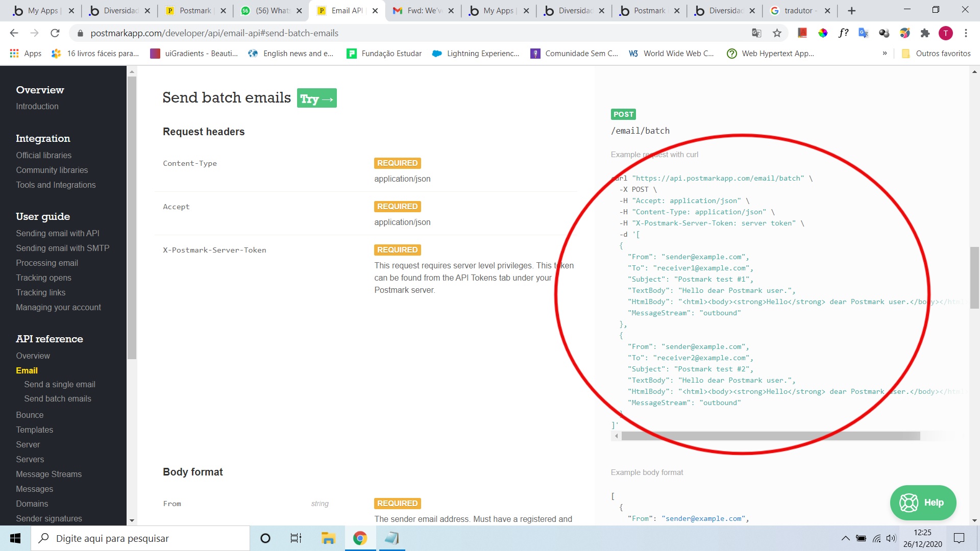Open the Outros favoritos folder

pos(936,54)
